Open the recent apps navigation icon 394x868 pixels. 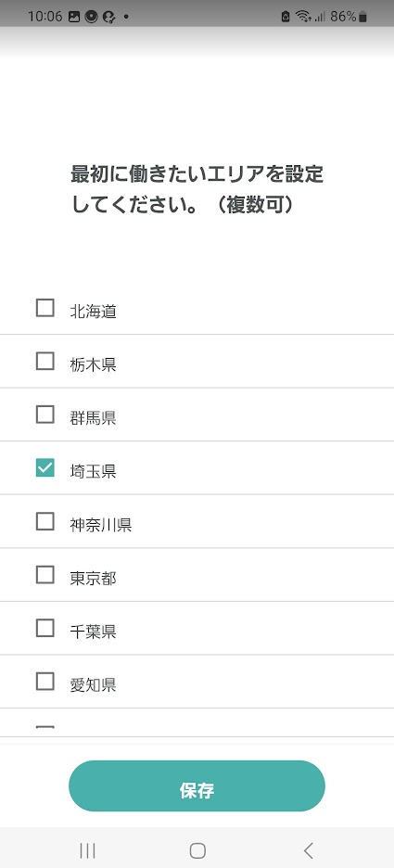pos(87,850)
